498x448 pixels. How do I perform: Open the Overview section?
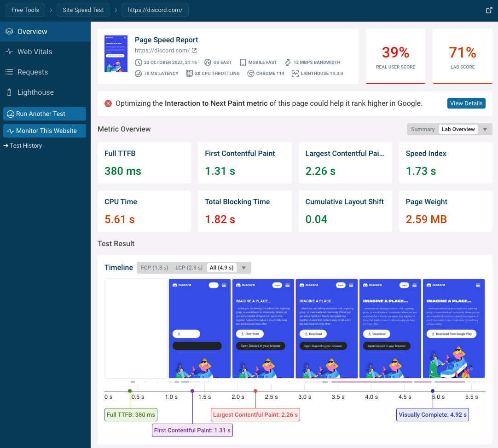tap(45, 31)
